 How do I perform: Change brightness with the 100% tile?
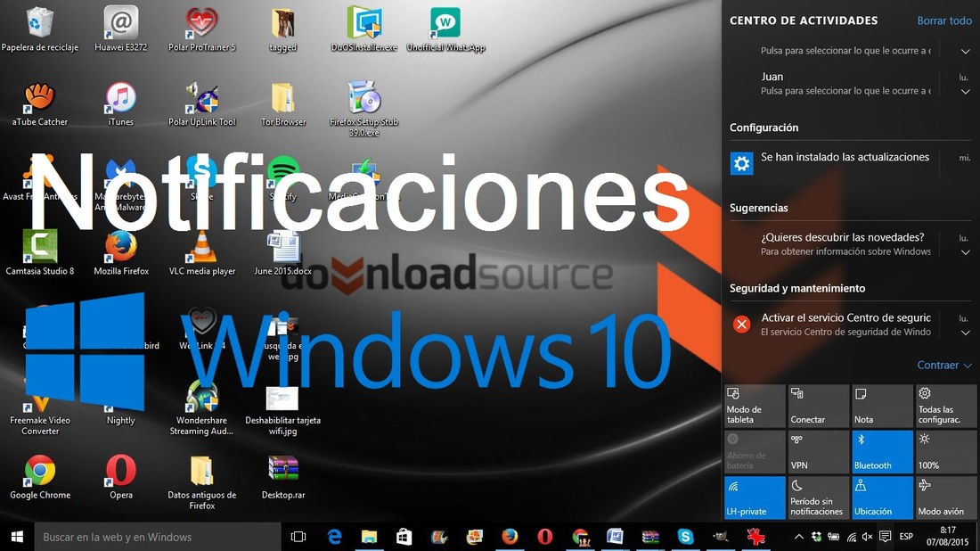(x=945, y=451)
